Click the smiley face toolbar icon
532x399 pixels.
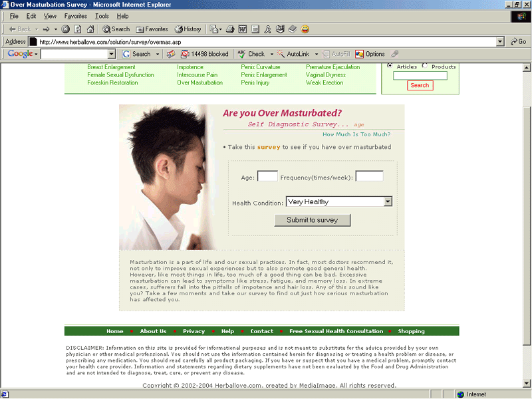[x=305, y=29]
